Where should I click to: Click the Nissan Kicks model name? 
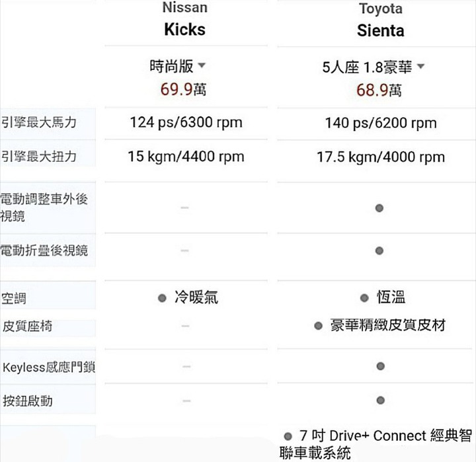click(185, 30)
